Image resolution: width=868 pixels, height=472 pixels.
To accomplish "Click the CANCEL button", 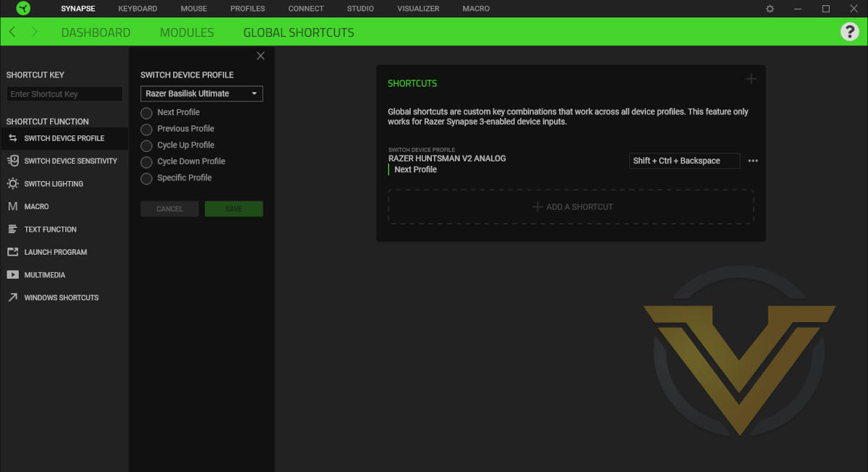I will pos(169,208).
